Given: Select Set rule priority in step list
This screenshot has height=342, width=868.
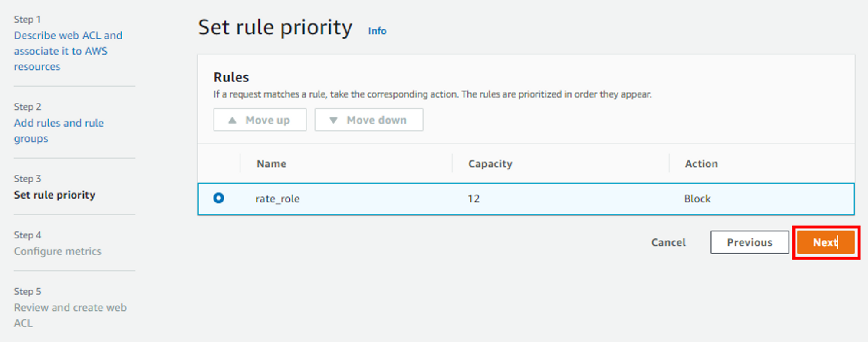Looking at the screenshot, I should (54, 195).
